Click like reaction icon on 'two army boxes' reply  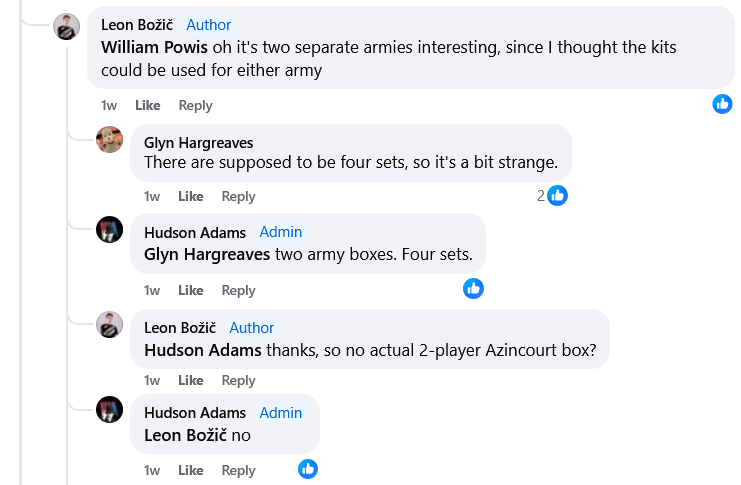pyautogui.click(x=473, y=289)
